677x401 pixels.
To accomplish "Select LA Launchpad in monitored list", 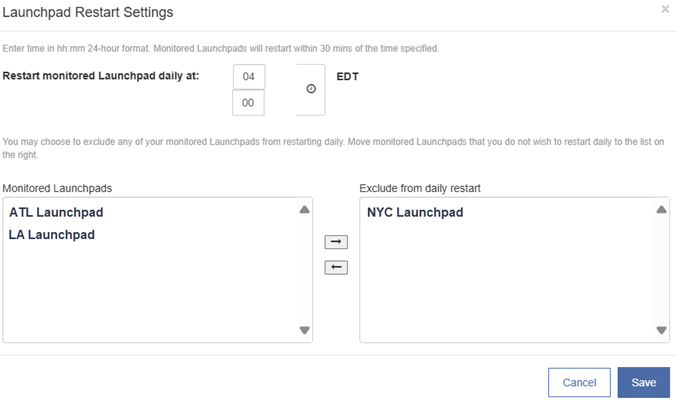I will pos(52,235).
